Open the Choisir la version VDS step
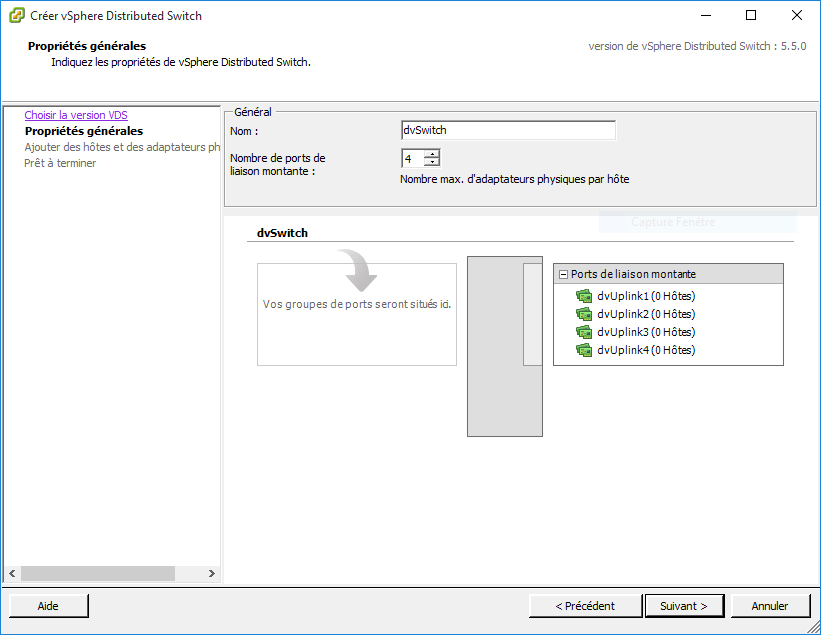821x635 pixels. point(76,115)
